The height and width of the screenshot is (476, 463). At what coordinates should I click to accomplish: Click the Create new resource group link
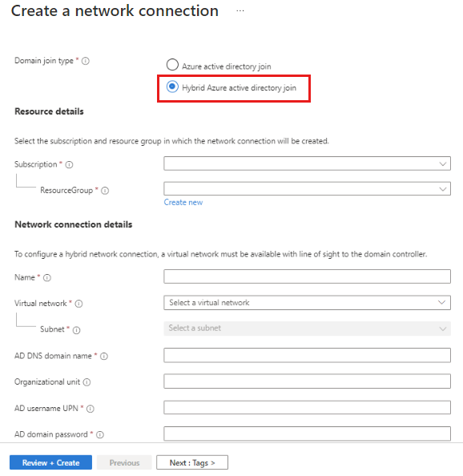[x=183, y=203]
